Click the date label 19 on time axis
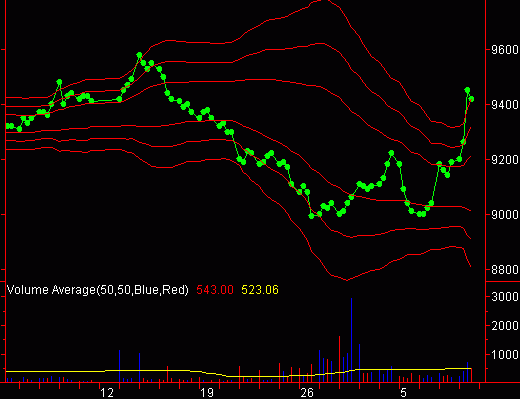The height and width of the screenshot is (399, 520). click(207, 393)
